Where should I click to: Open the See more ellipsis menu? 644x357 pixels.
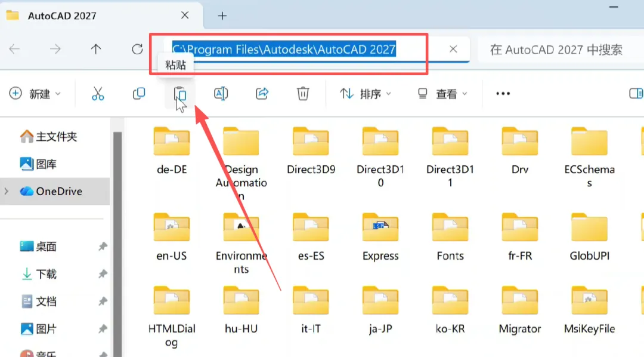503,94
